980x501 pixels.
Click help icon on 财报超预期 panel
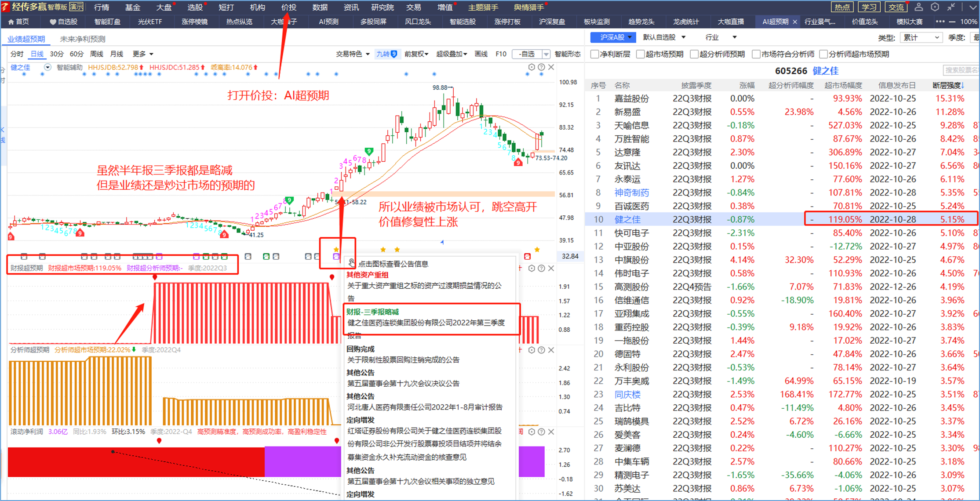[x=541, y=268]
